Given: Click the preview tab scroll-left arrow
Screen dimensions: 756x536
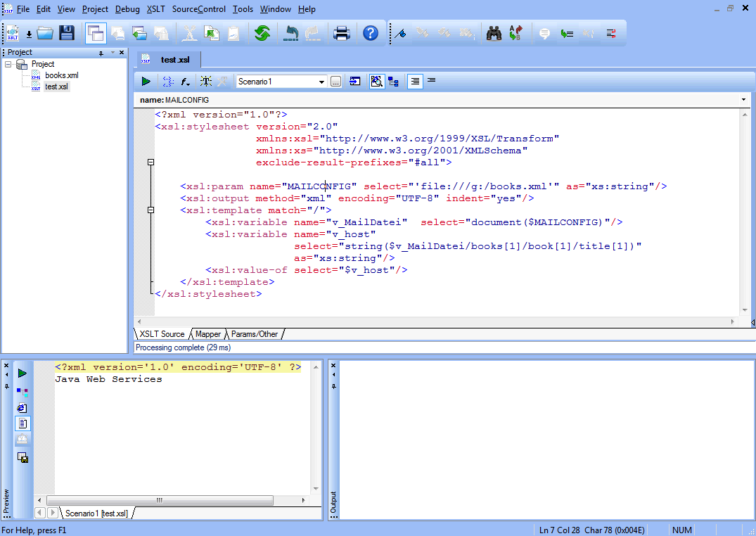Looking at the screenshot, I should [x=41, y=513].
